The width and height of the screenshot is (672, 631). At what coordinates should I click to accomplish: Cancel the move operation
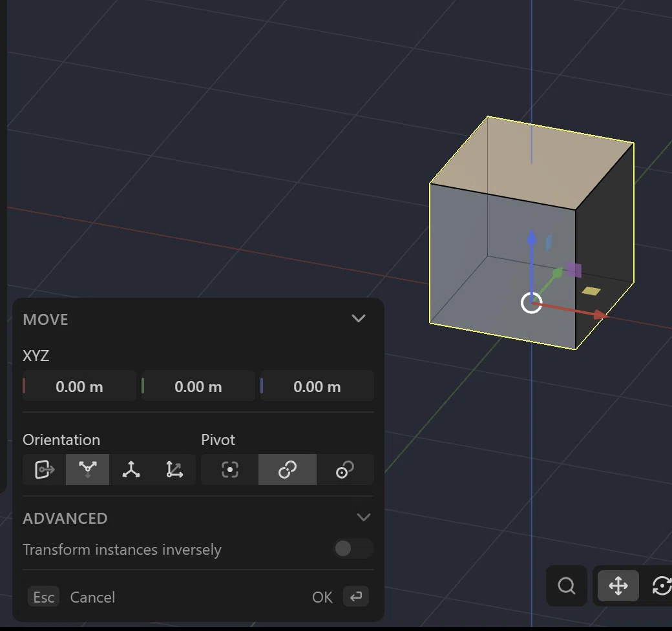click(x=92, y=597)
